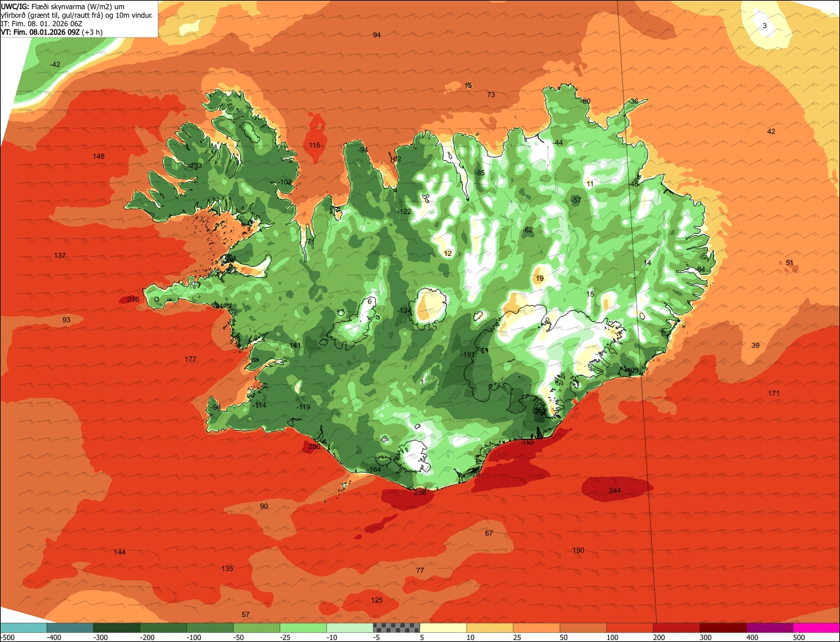Click map value '-85' in north Iceland
Screen dimensions: 840x642
click(480, 173)
